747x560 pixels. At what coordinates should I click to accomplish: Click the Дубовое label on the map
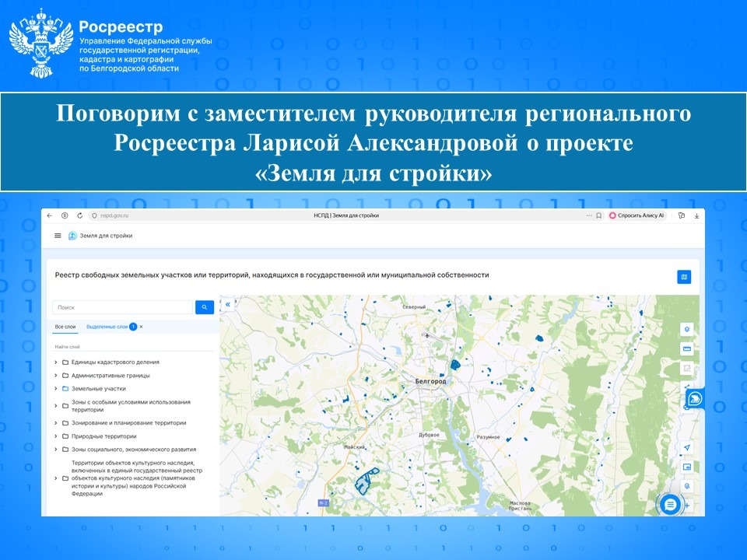click(429, 436)
